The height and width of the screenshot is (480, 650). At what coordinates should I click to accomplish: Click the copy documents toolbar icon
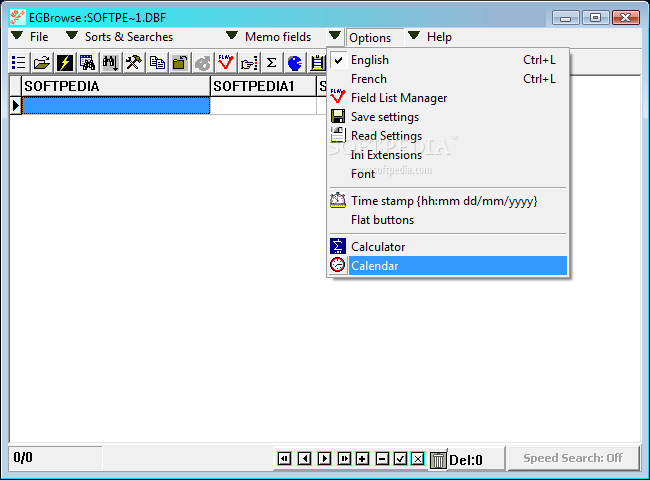(157, 63)
